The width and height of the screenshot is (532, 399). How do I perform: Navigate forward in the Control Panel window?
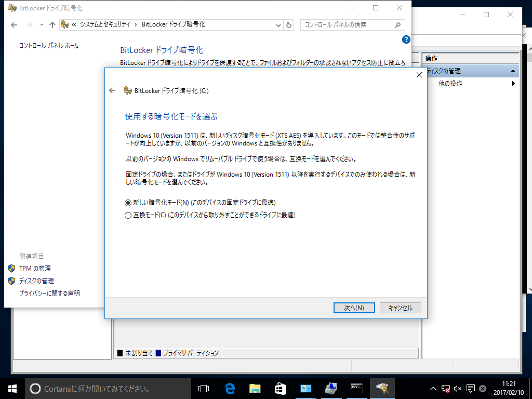coord(30,25)
